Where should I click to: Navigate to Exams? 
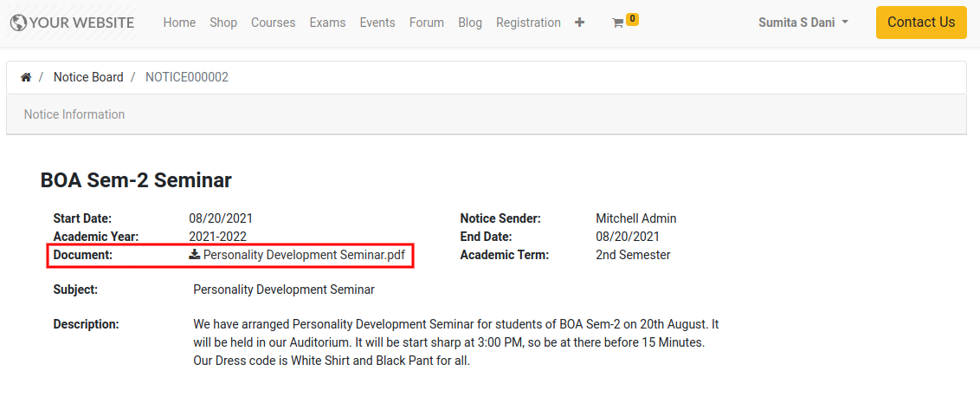tap(327, 23)
